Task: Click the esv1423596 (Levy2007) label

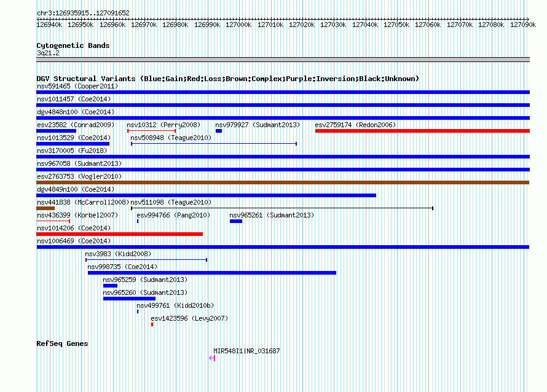Action: coord(189,318)
